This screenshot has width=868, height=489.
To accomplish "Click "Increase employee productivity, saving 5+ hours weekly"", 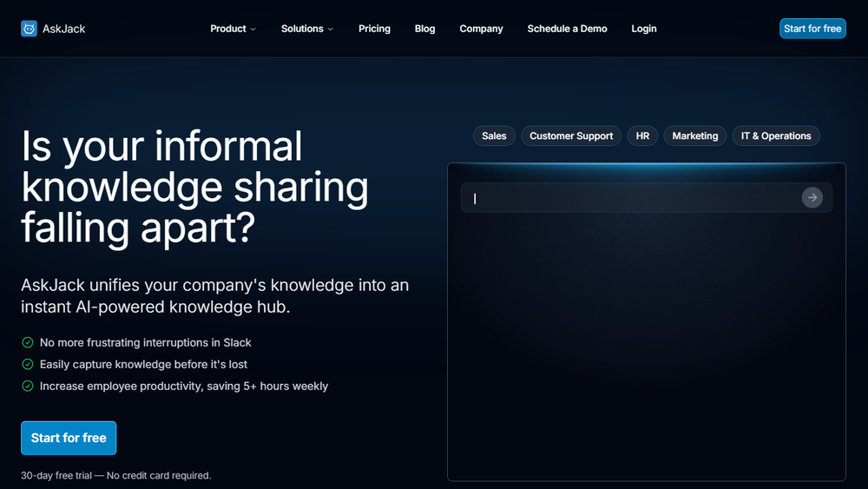I will [x=184, y=386].
